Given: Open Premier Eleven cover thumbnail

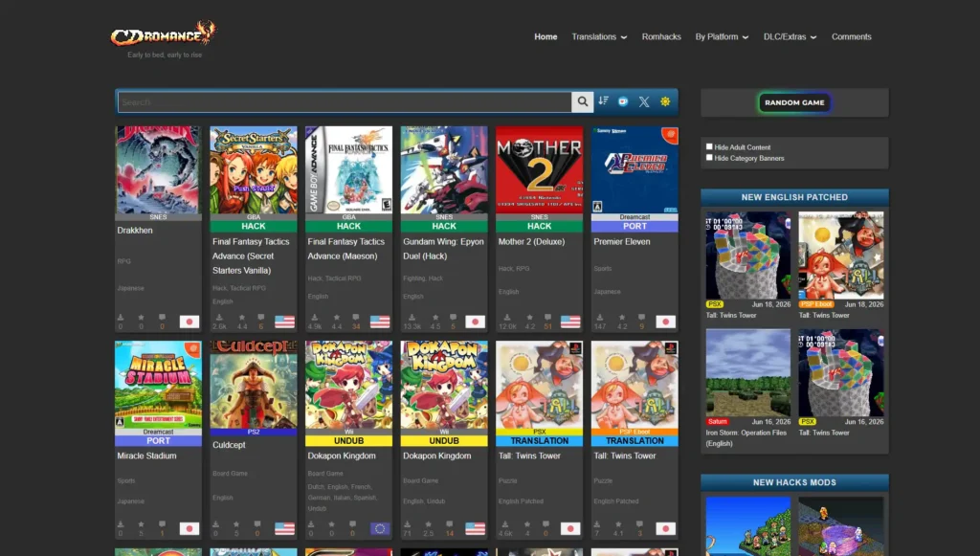Looking at the screenshot, I should pyautogui.click(x=635, y=170).
